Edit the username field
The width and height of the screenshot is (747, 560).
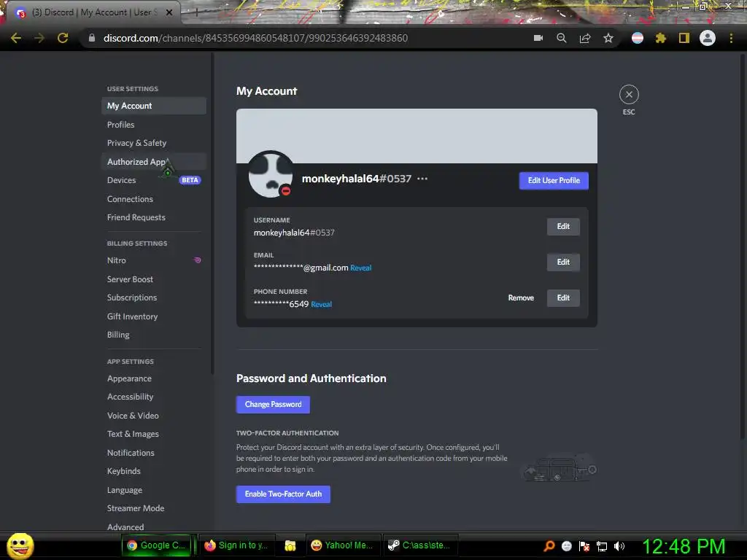click(563, 226)
